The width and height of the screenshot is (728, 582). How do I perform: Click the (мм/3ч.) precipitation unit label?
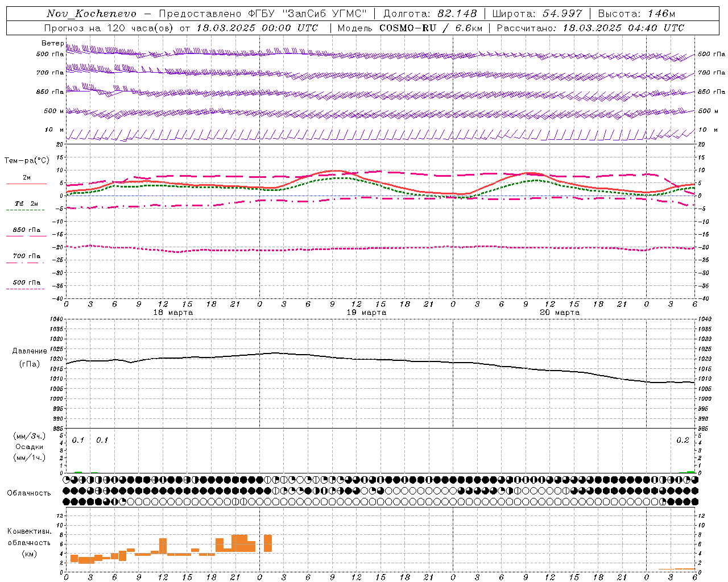coord(30,436)
